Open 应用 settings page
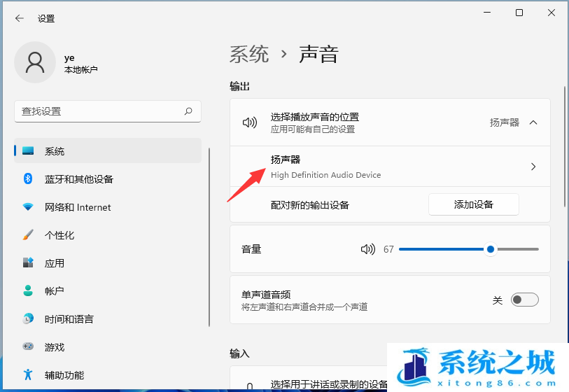The width and height of the screenshot is (569, 392). 108,263
